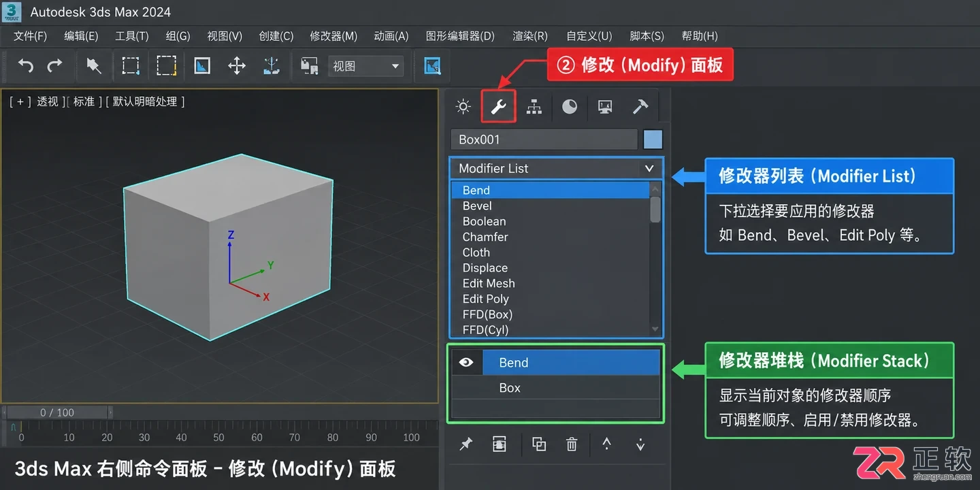Open the 创建(C) menu
Viewport: 980px width, 490px height.
[276, 36]
